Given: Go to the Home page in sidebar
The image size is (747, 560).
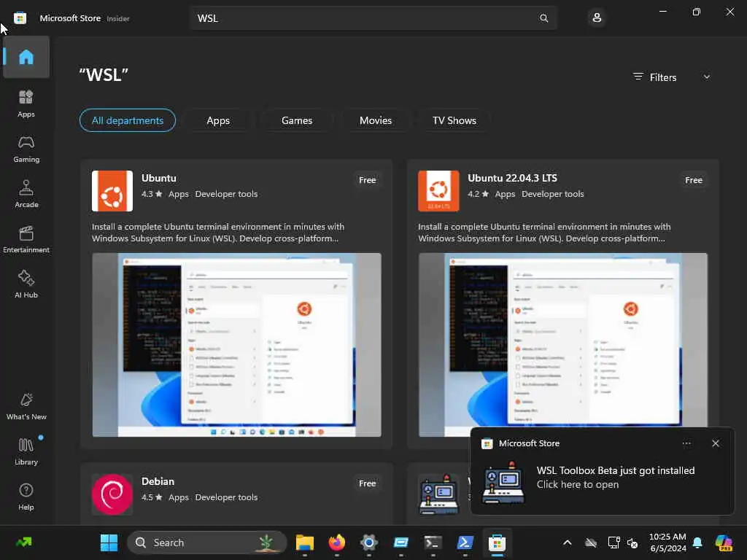Looking at the screenshot, I should (26, 57).
